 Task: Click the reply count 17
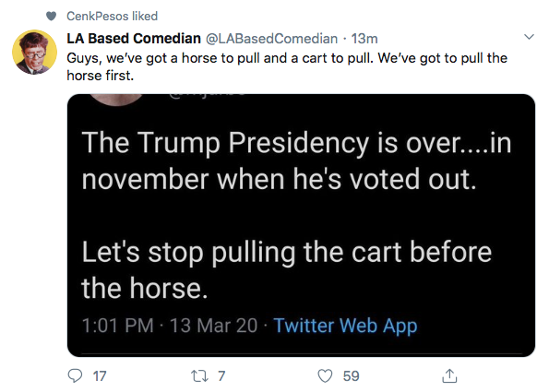(x=100, y=376)
